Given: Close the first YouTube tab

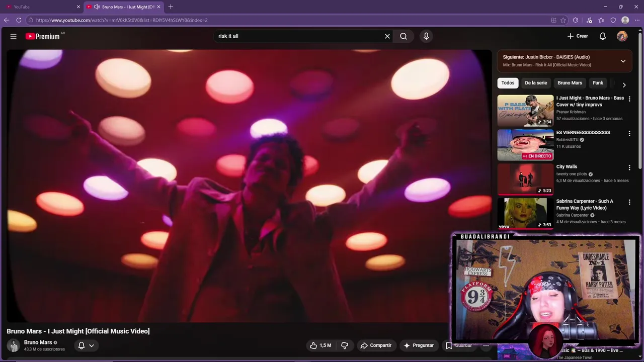Looking at the screenshot, I should click(78, 7).
